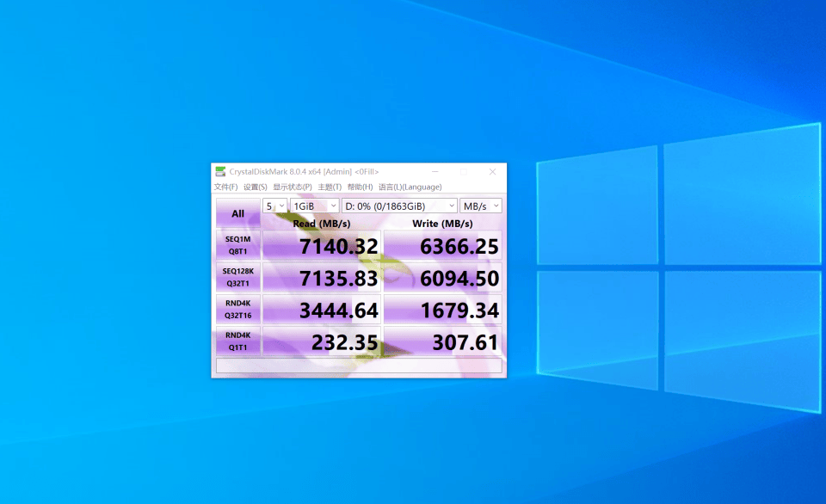Change the MB/s unit dropdown
The image size is (826, 504).
point(481,206)
